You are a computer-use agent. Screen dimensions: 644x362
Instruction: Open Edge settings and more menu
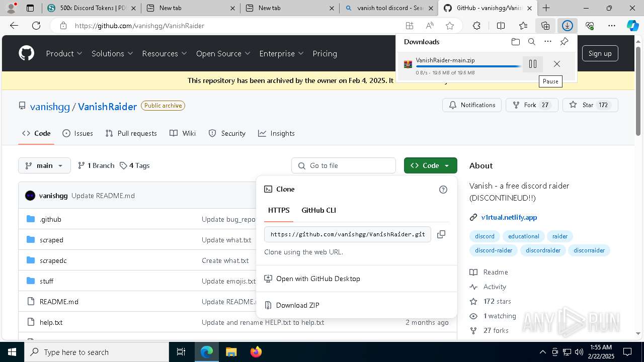(612, 26)
